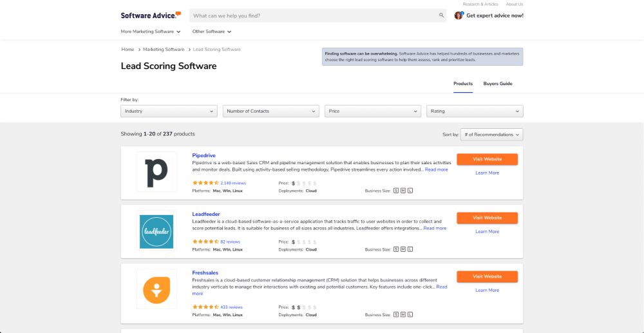Image resolution: width=644 pixels, height=333 pixels.
Task: Visit Website for Freshsales
Action: click(x=487, y=277)
